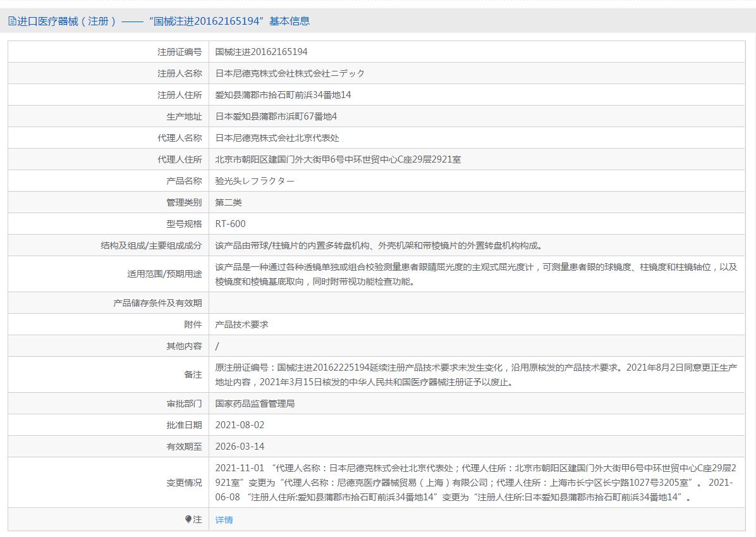
Task: Click the 型号规格 label
Action: coord(184,224)
